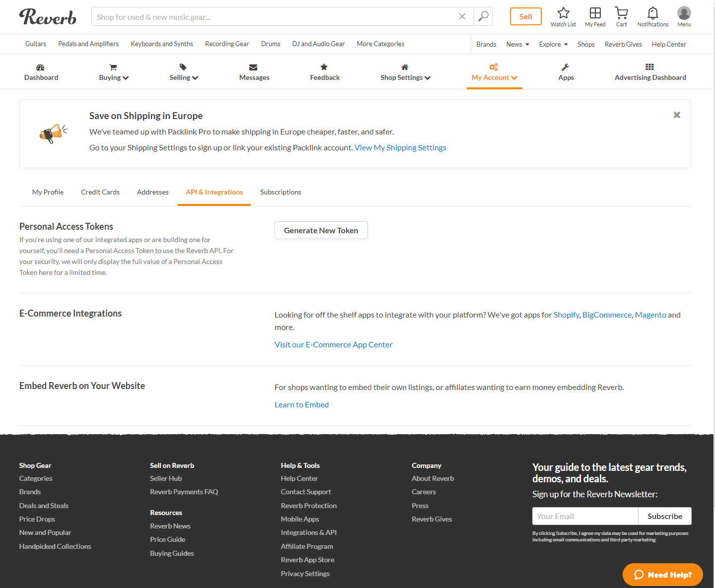Go to Dashboard gauge icon
This screenshot has height=588, width=715.
[41, 67]
